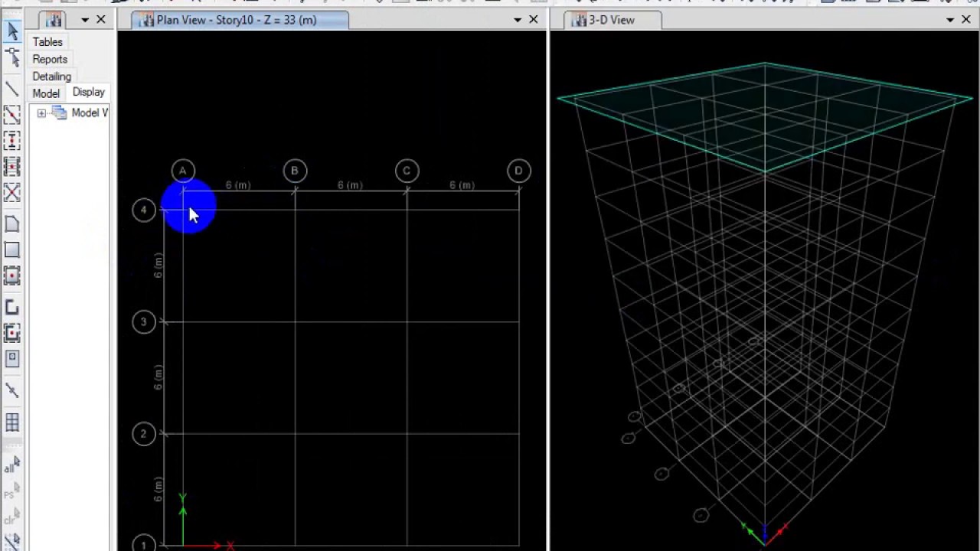Select the Draw Floor/Wall polygon tool

12,224
